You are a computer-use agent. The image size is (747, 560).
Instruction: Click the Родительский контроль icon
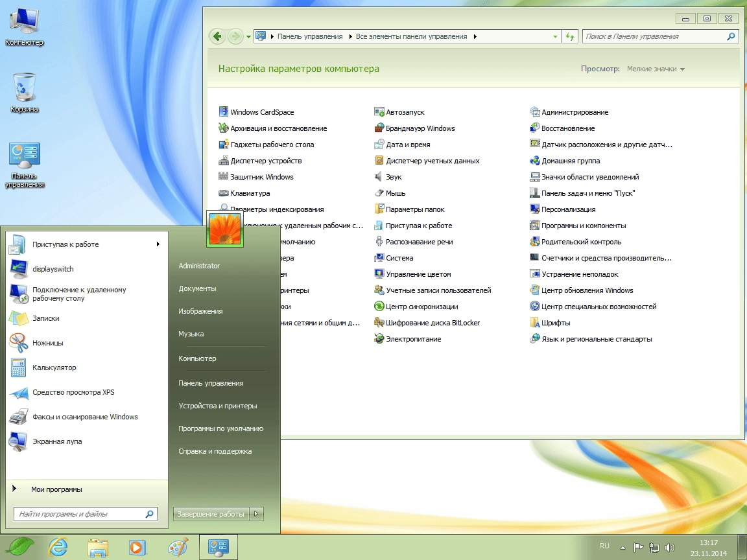[x=534, y=241]
